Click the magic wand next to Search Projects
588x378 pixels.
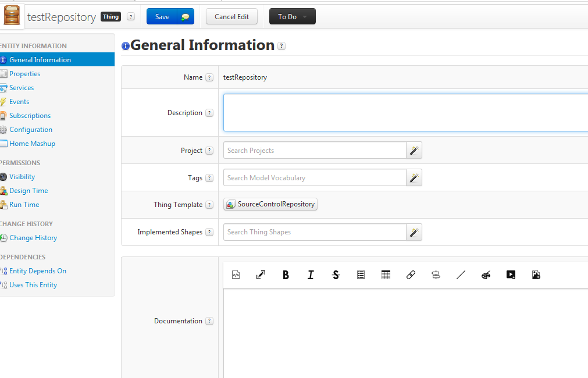[414, 151]
